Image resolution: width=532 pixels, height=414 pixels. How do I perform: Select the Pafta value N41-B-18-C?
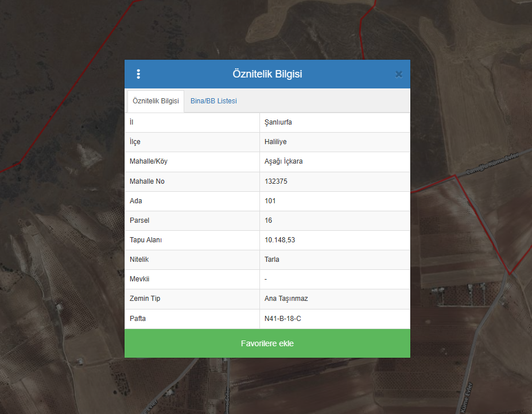click(x=283, y=319)
